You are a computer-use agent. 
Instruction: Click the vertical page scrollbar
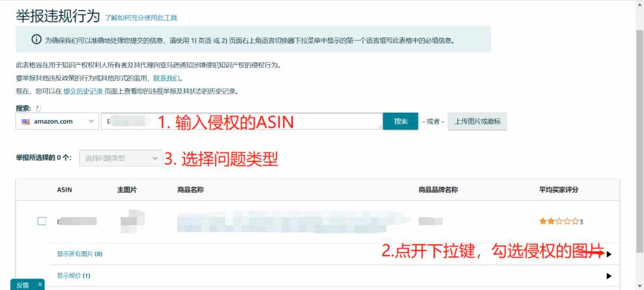640,145
